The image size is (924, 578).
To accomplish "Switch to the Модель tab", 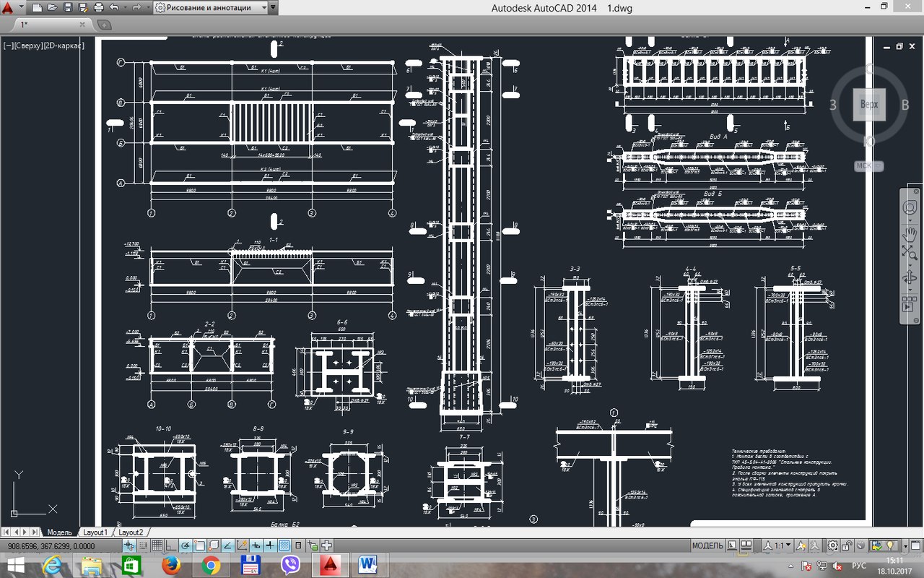I will pos(60,532).
